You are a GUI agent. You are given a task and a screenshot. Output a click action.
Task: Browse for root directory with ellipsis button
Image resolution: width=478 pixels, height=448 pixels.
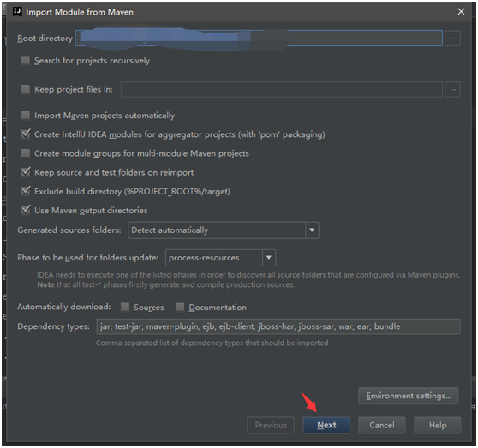[452, 39]
